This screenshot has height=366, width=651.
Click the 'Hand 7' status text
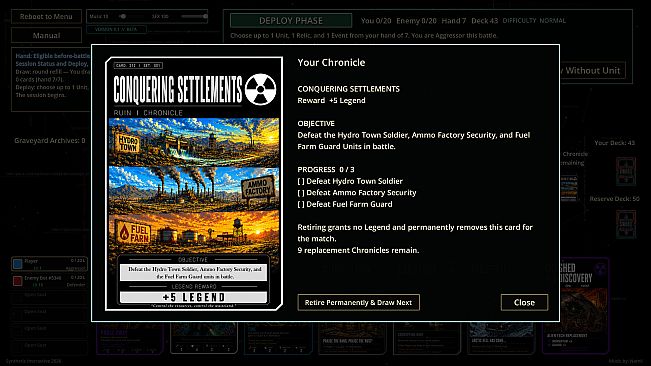coord(453,21)
